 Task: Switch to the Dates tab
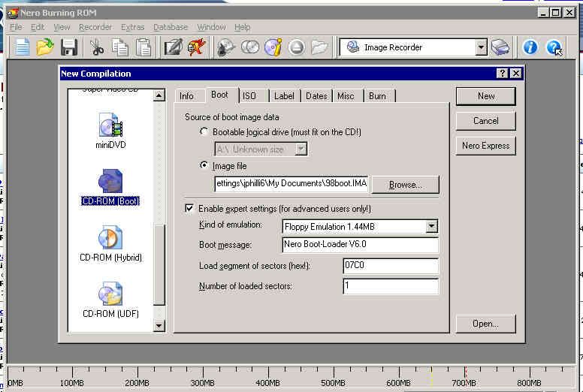tap(316, 96)
